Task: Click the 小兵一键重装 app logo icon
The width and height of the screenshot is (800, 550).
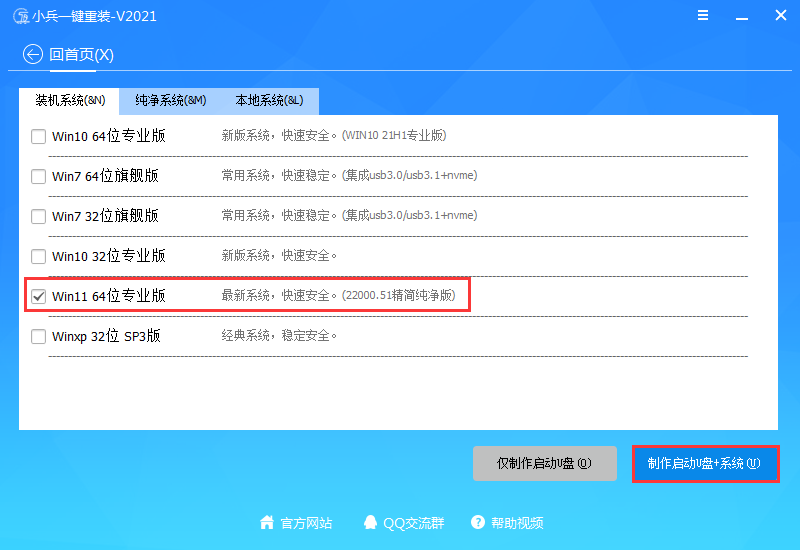Action: click(x=21, y=16)
